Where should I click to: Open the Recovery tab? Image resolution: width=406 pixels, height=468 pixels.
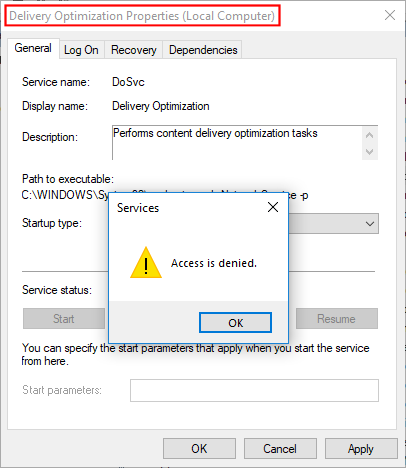(x=134, y=50)
